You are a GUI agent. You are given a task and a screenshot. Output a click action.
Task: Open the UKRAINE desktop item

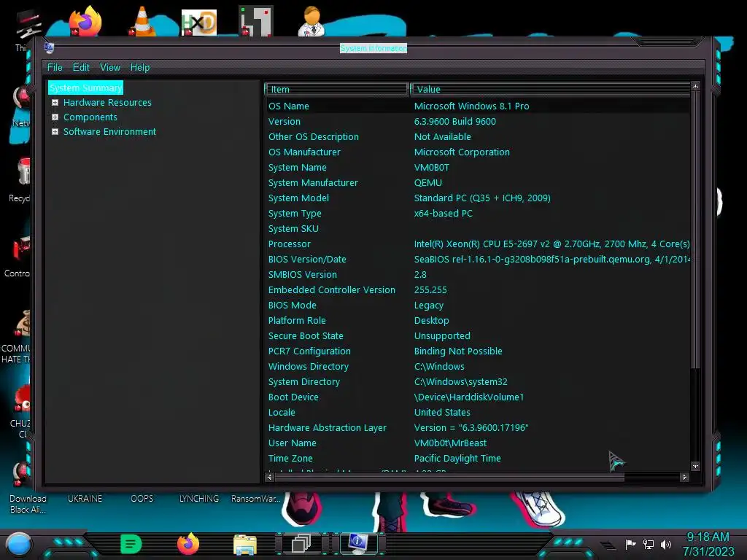(85, 499)
